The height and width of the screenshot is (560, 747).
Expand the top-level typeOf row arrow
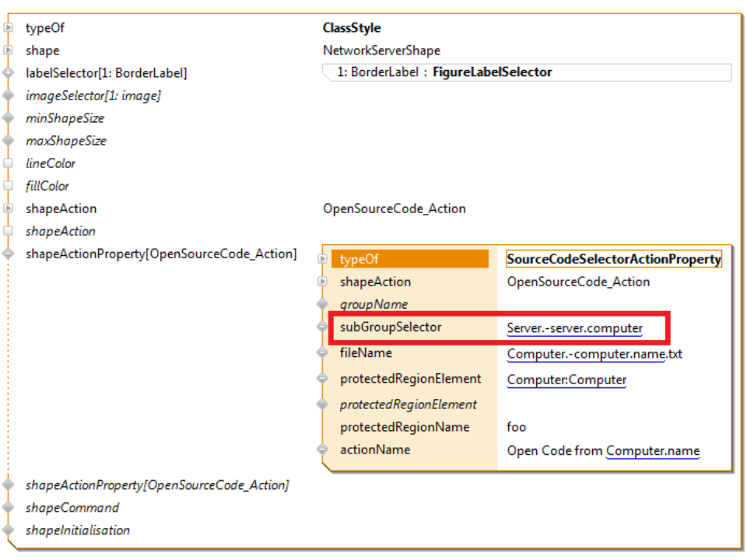tap(9, 28)
